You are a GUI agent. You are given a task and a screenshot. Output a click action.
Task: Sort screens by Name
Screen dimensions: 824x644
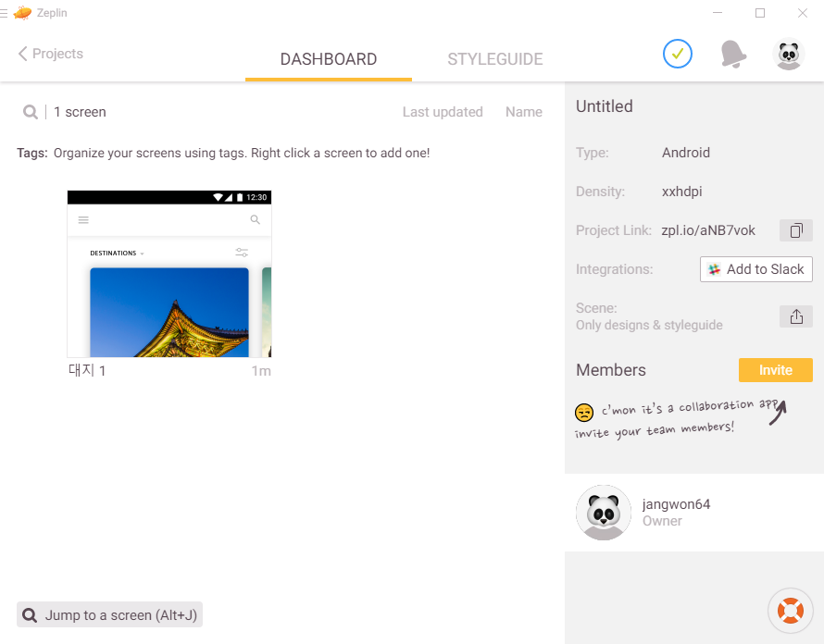click(524, 112)
